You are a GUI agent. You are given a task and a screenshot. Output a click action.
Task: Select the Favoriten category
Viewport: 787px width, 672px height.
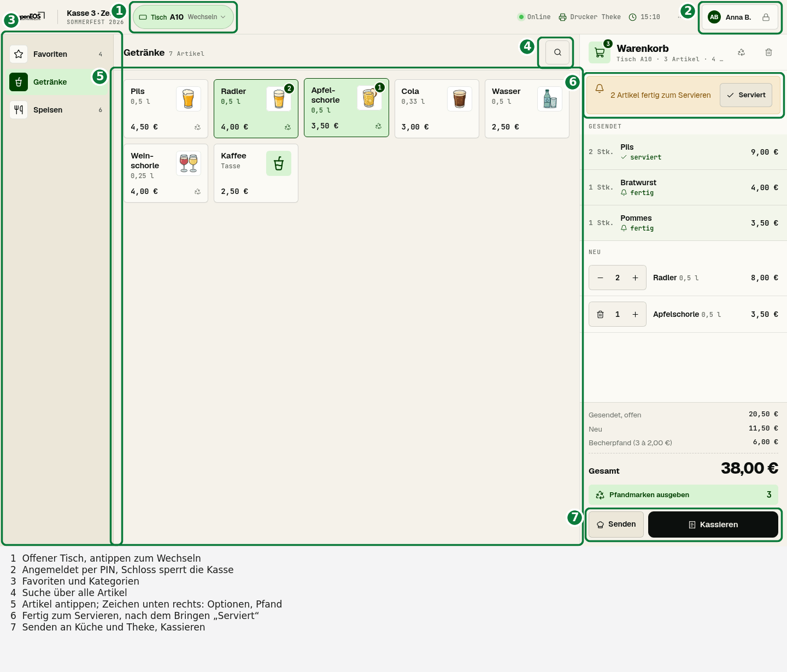57,54
